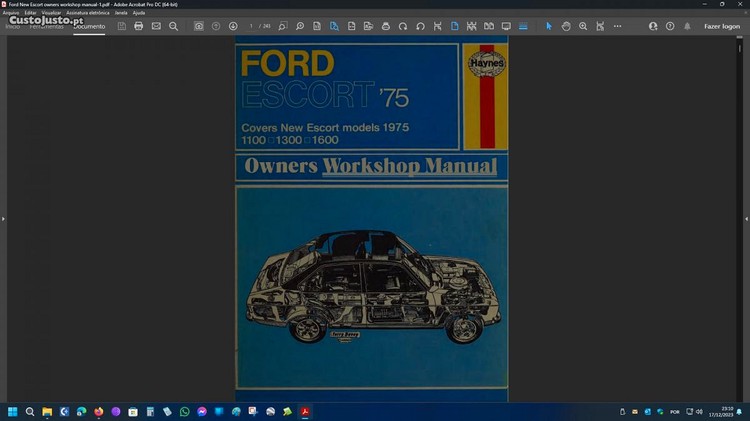
Task: Send the file by email icon
Action: 156,26
